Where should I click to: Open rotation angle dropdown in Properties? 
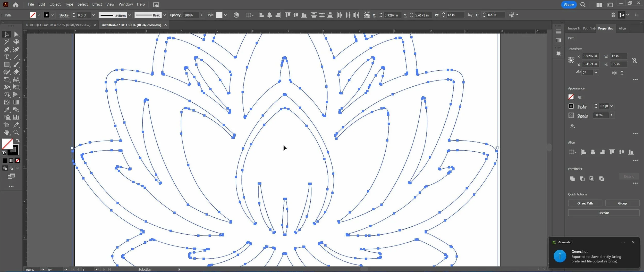pyautogui.click(x=596, y=73)
